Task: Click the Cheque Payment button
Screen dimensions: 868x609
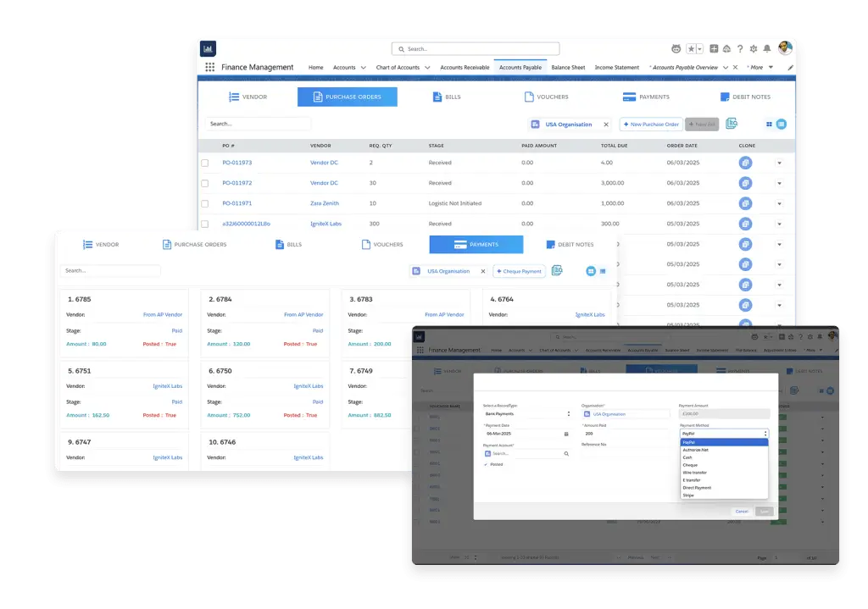Action: click(520, 271)
